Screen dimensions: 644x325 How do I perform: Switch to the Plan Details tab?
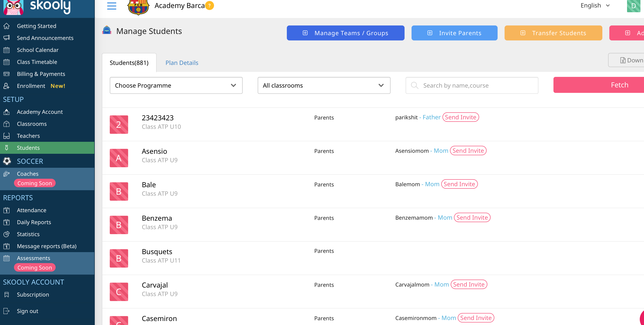[182, 63]
